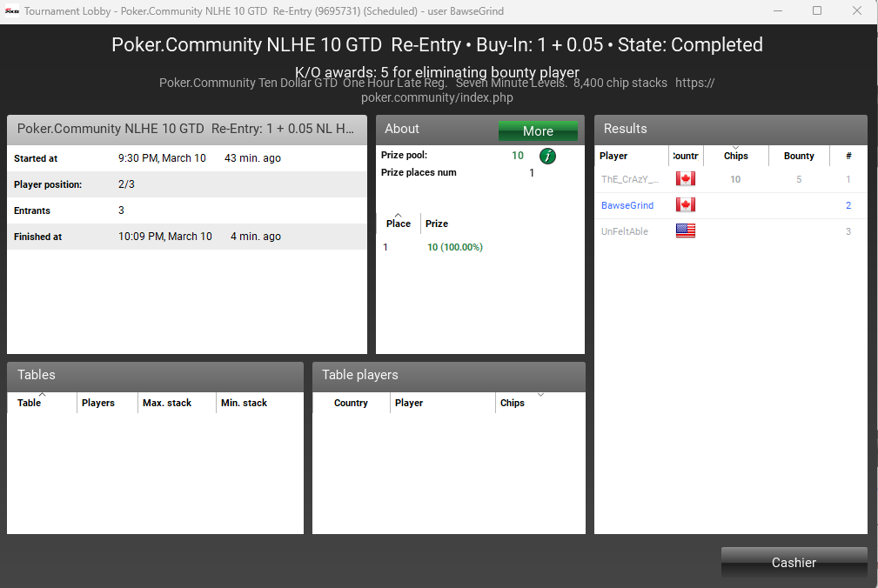Sort table players by Player column

coord(442,403)
